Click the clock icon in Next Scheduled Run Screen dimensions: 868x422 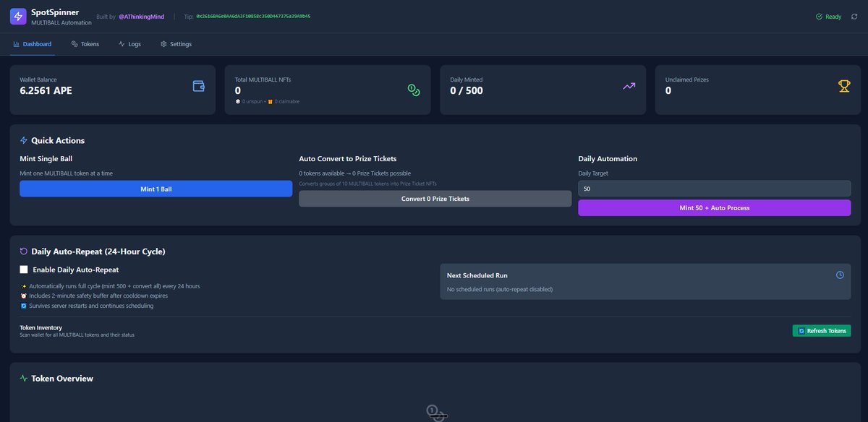pos(840,275)
